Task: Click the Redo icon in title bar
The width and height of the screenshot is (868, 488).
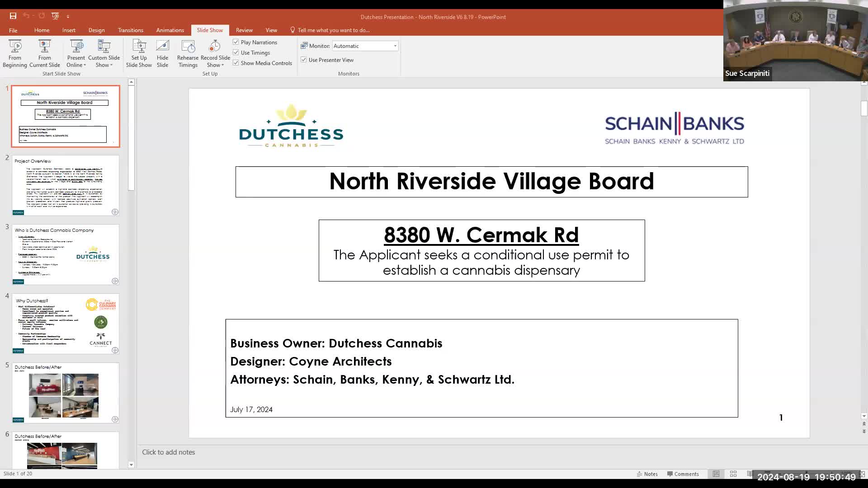Action: (x=42, y=16)
